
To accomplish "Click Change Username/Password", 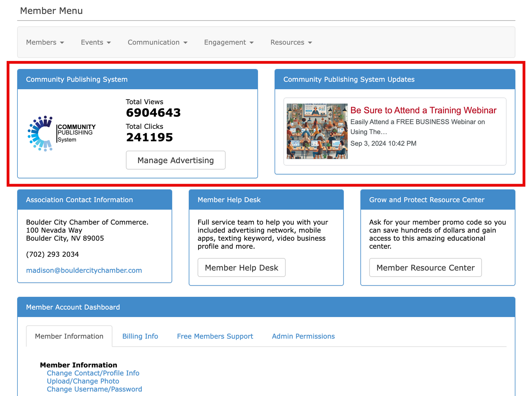I will [x=94, y=389].
